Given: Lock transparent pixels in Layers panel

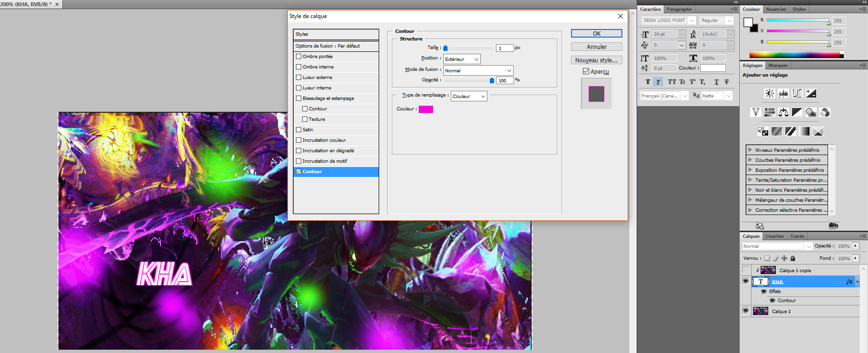Looking at the screenshot, I should pyautogui.click(x=767, y=258).
